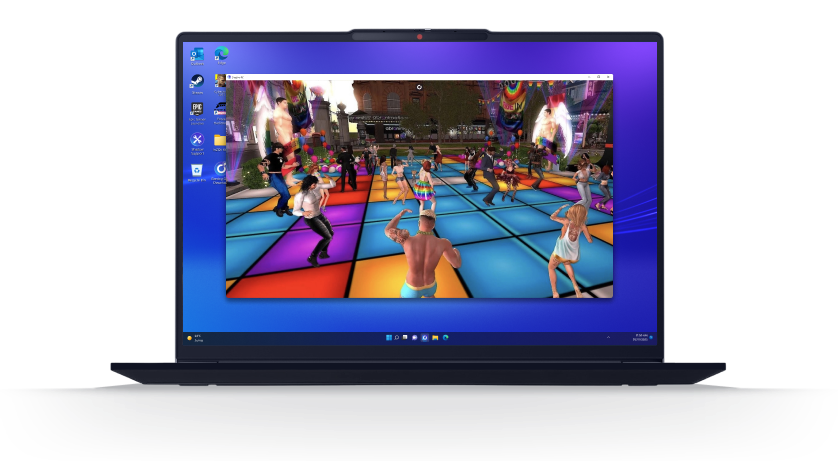Open File Explorer from the taskbar

click(x=435, y=338)
